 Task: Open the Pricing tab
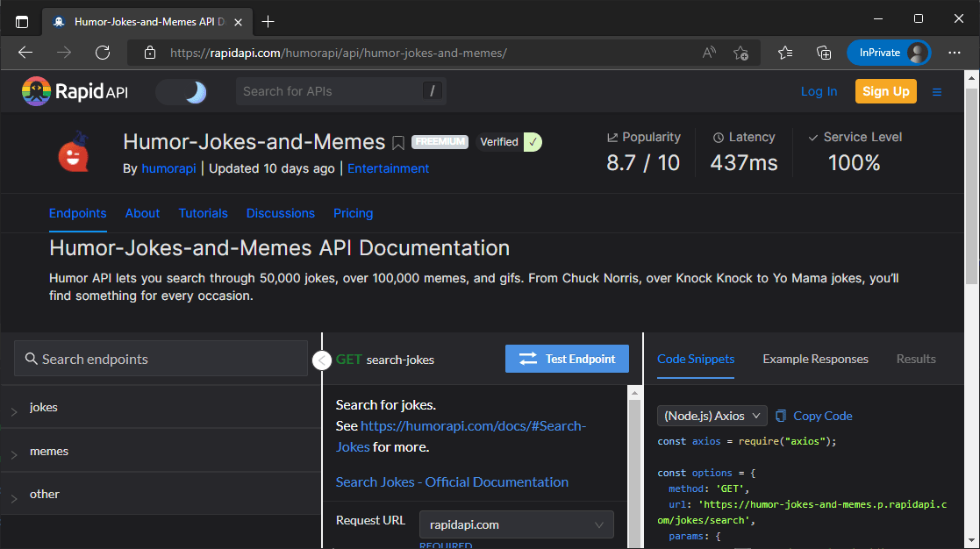353,214
